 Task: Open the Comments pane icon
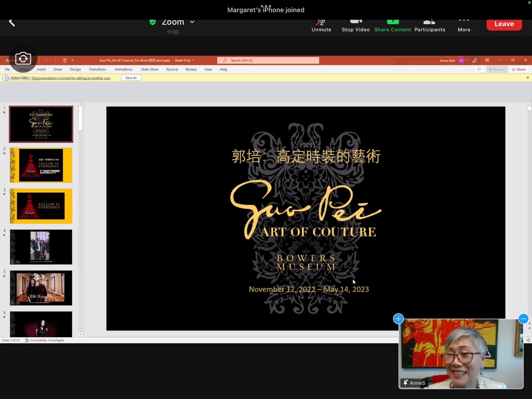click(x=479, y=69)
